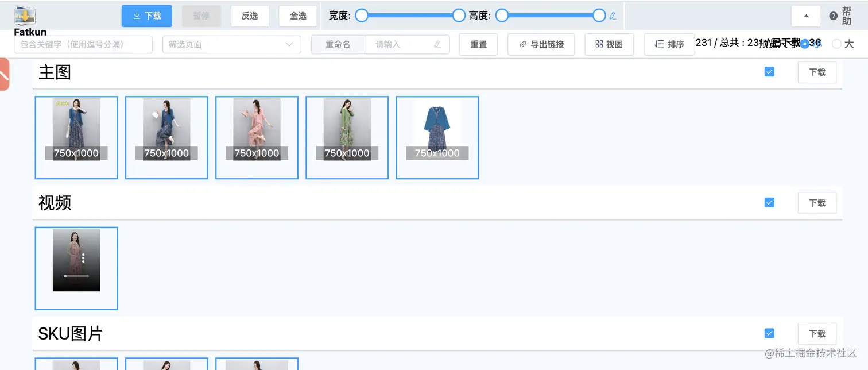Click the SKU图片 section heading
This screenshot has width=868, height=370.
click(70, 334)
